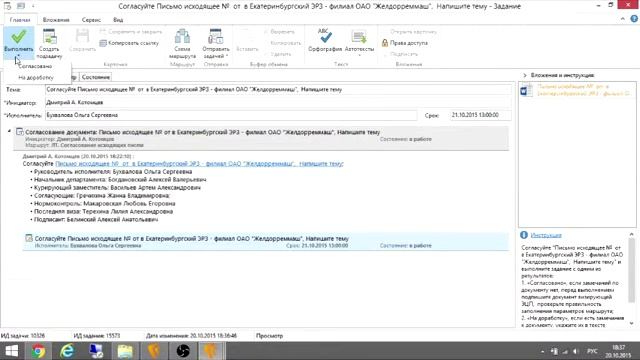Click the blue help question-mark icon
This screenshot has width=640, height=360.
[x=634, y=19]
